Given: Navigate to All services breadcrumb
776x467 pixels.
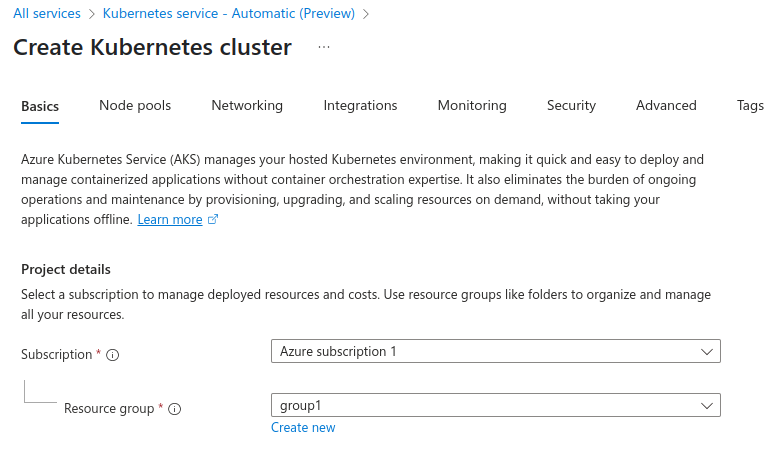Looking at the screenshot, I should [x=46, y=14].
